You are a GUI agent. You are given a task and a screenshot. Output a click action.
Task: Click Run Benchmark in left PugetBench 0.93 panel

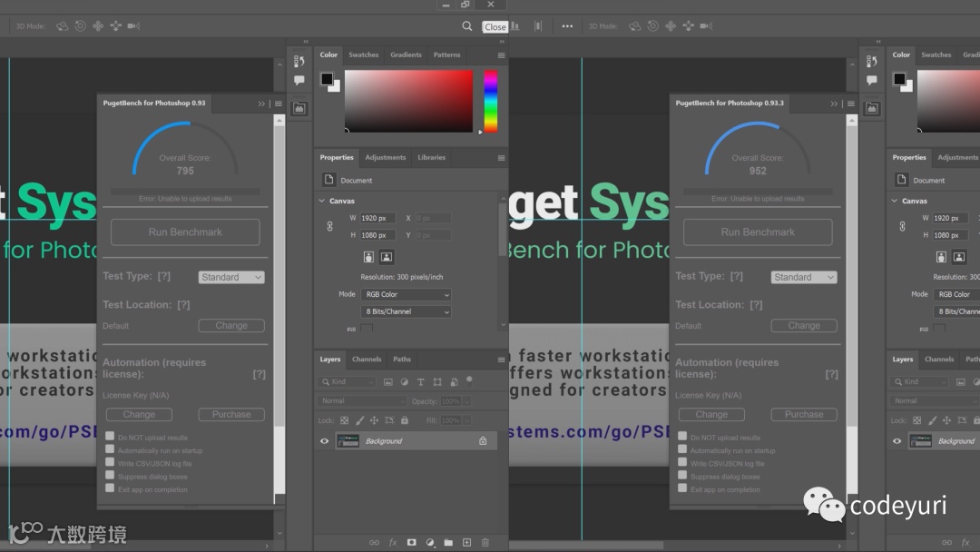[x=185, y=232]
